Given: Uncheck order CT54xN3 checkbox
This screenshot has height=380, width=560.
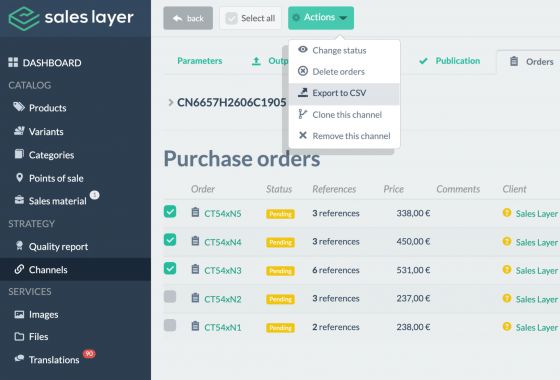Looking at the screenshot, I should (170, 268).
